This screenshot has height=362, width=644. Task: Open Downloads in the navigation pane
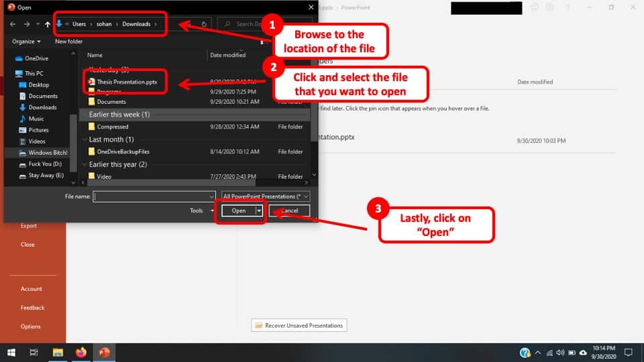click(x=38, y=107)
